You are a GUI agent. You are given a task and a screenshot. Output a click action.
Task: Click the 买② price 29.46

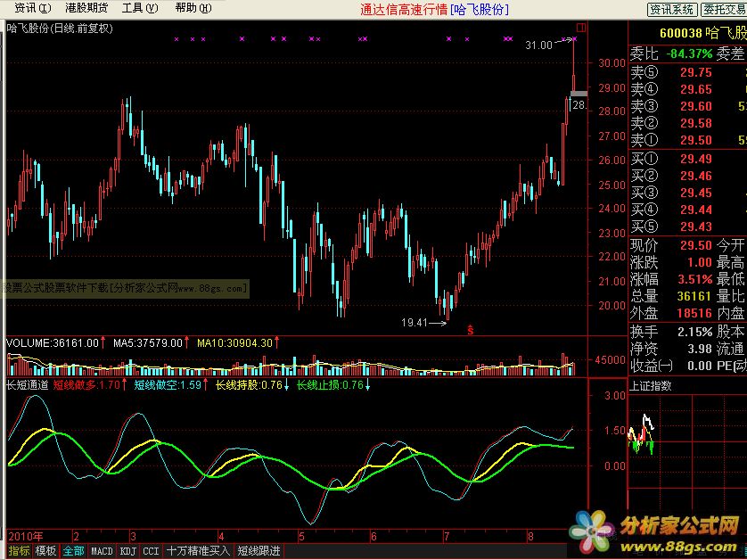tap(695, 176)
